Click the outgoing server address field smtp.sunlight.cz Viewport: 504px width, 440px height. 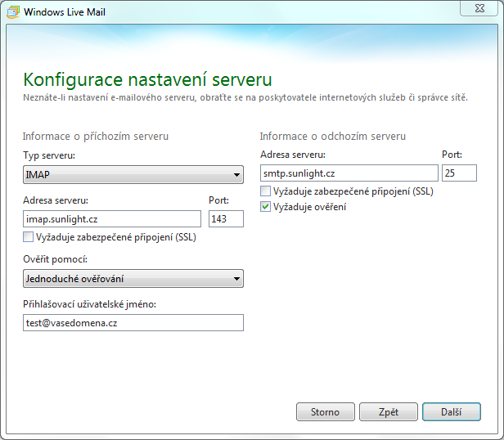pyautogui.click(x=349, y=173)
